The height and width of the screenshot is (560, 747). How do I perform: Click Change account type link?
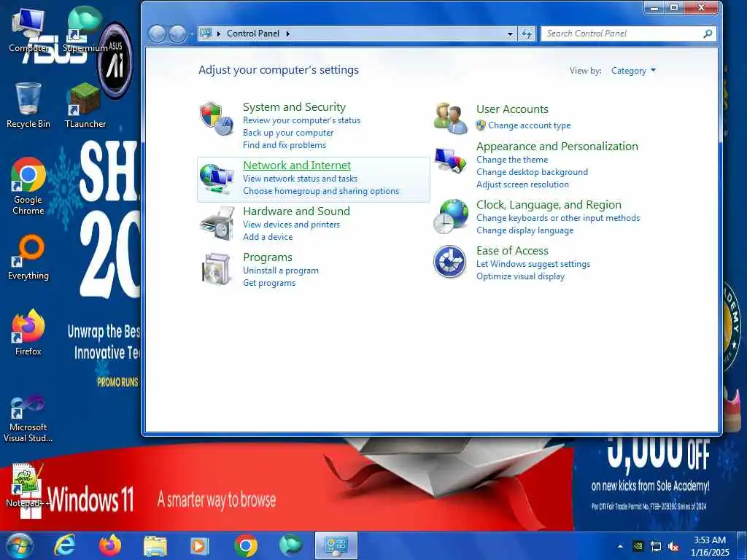529,125
